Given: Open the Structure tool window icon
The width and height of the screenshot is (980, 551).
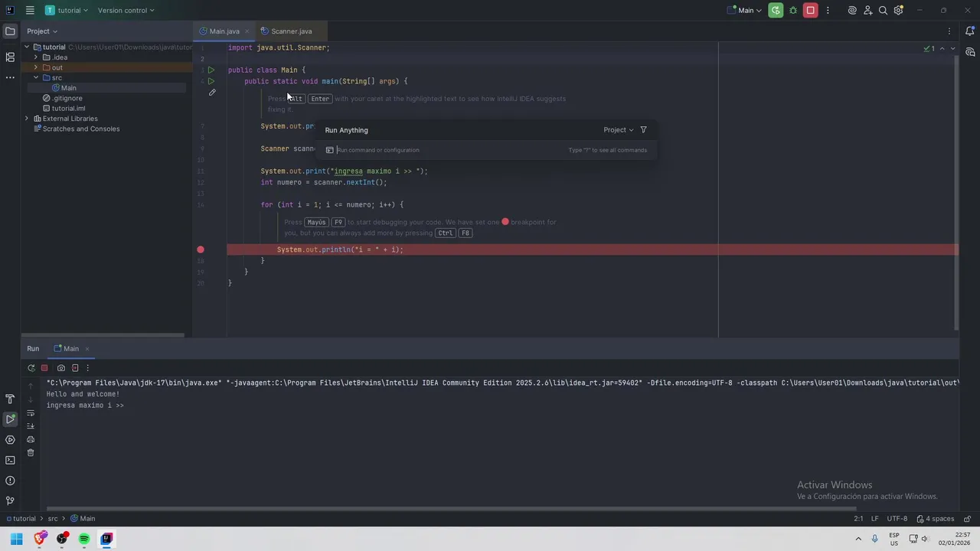Looking at the screenshot, I should [x=10, y=57].
